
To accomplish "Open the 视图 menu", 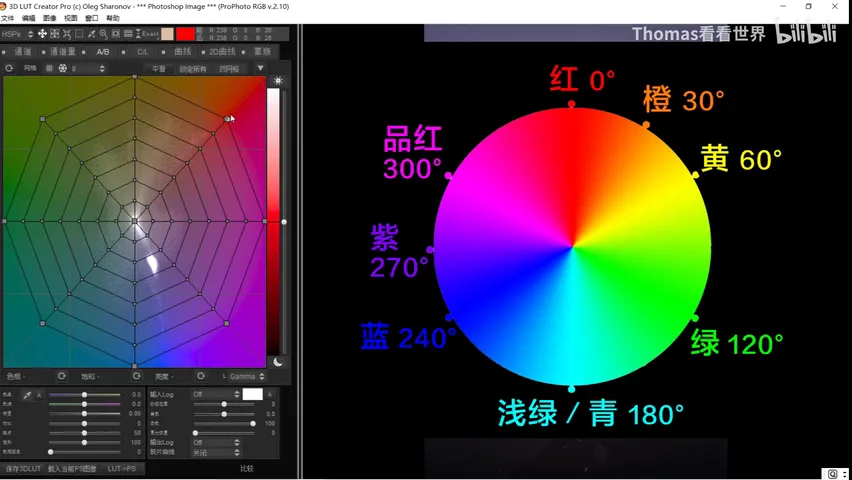I will coord(71,18).
